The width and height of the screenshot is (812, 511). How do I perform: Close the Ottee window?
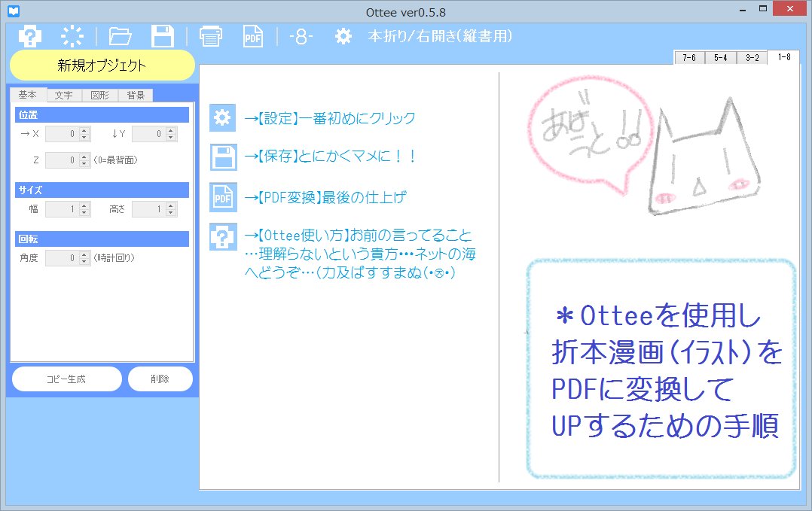pyautogui.click(x=789, y=9)
